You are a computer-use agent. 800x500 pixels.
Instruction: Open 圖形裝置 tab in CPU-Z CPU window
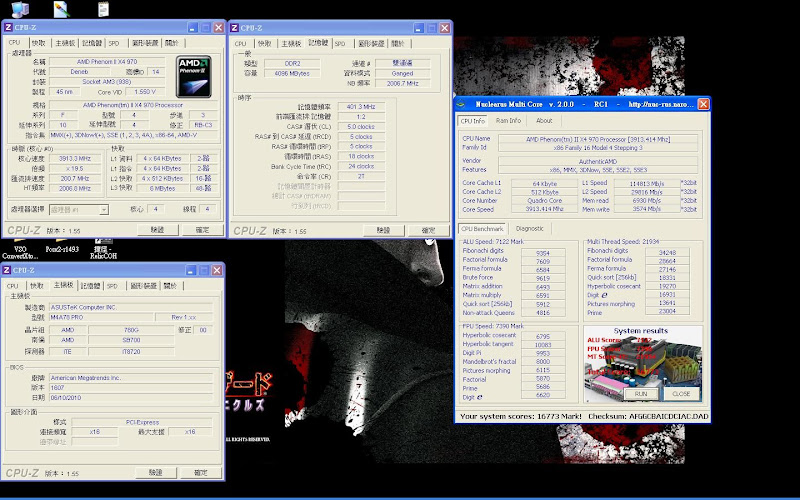145,43
